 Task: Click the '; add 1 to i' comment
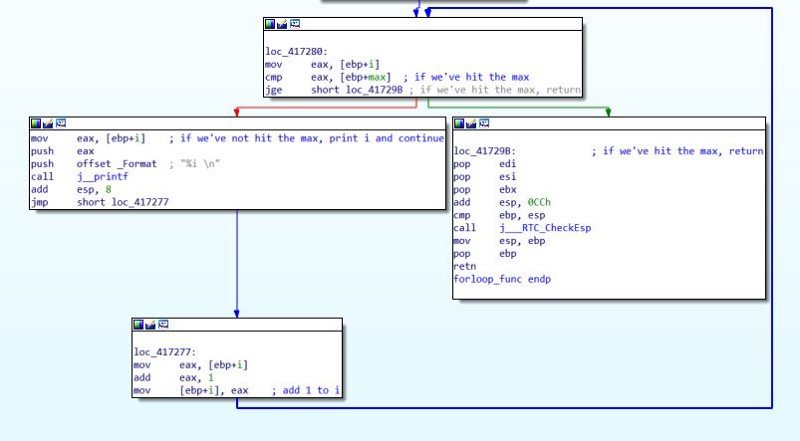click(x=306, y=390)
